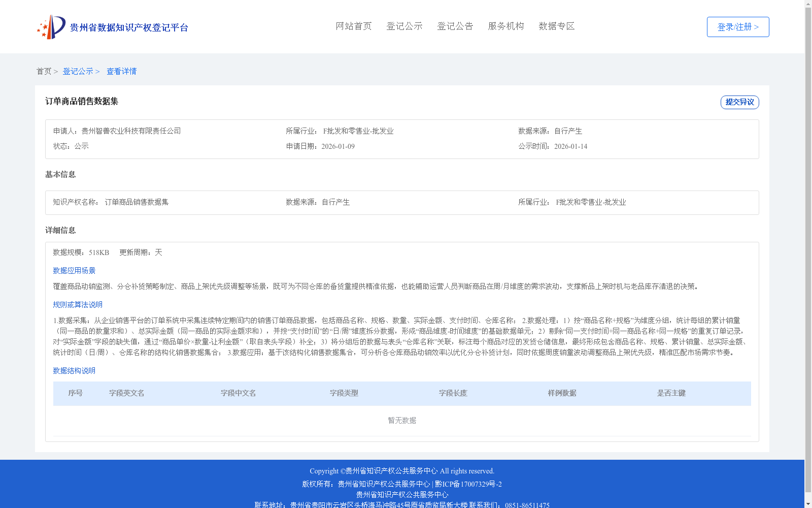Select application date 2026-01-09
Image resolution: width=812 pixels, height=508 pixels.
pos(338,146)
